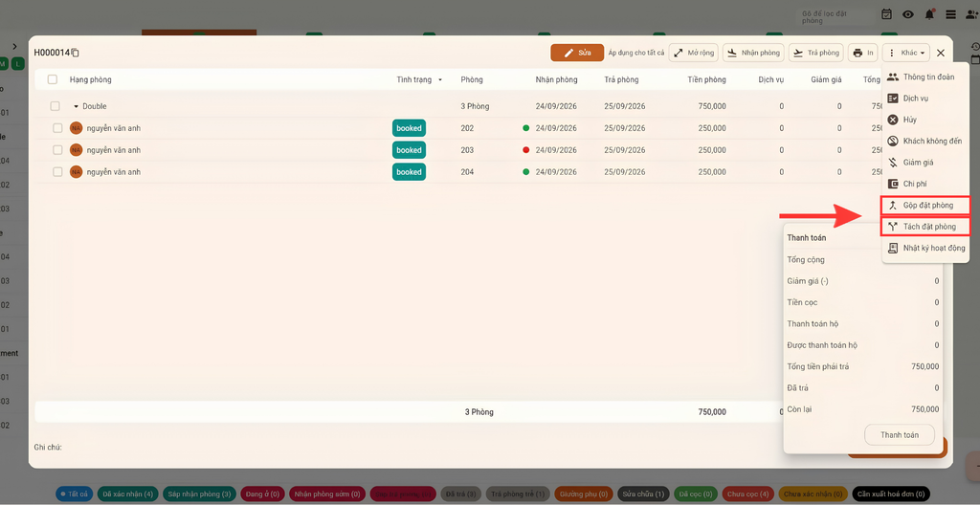This screenshot has width=980, height=505.
Task: Choose Gộp đặt phòng to merge bookings
Action: point(925,205)
